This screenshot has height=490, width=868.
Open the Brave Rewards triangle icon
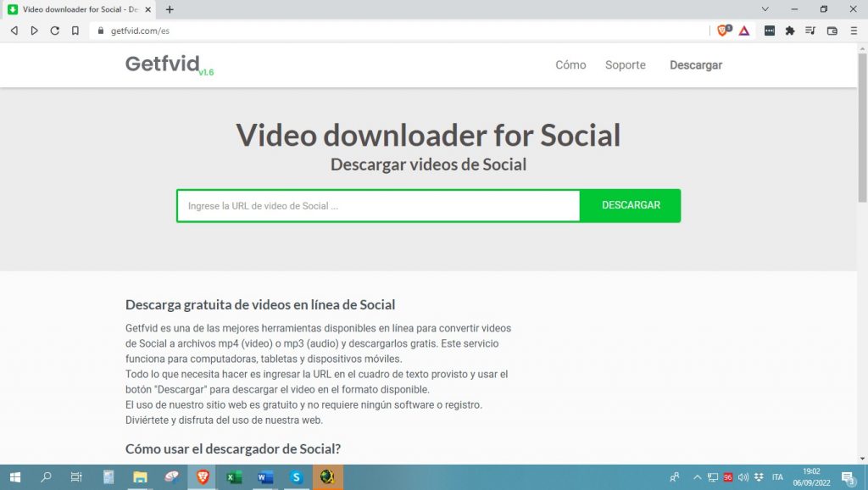743,31
